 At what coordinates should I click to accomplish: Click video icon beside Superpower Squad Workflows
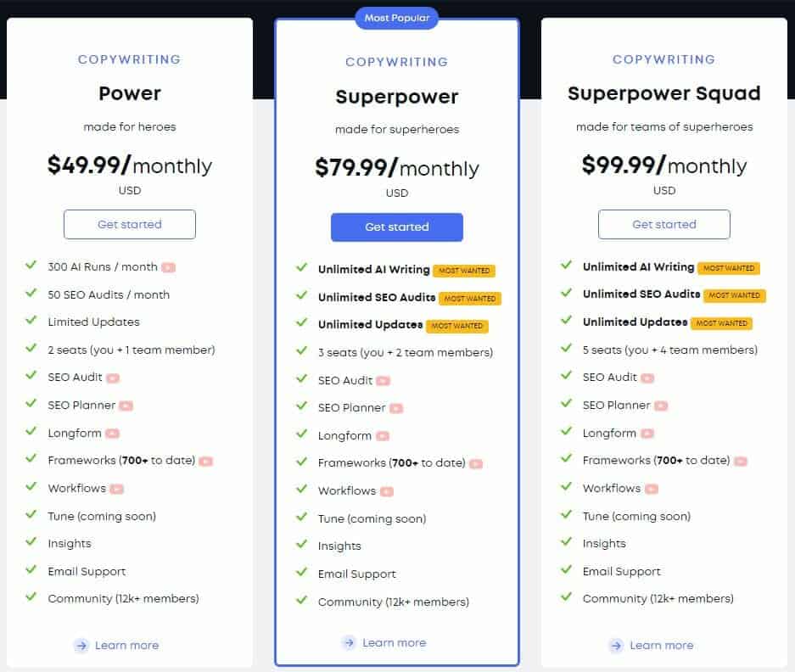[652, 489]
